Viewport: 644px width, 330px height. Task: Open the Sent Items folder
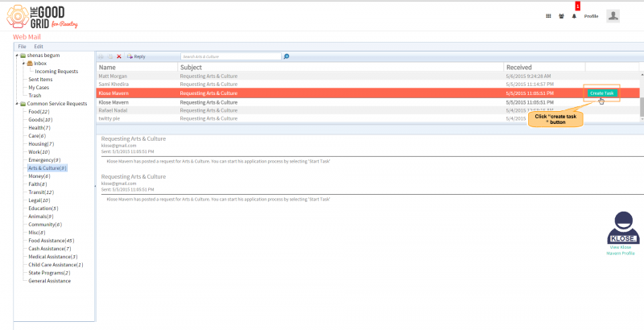[40, 80]
